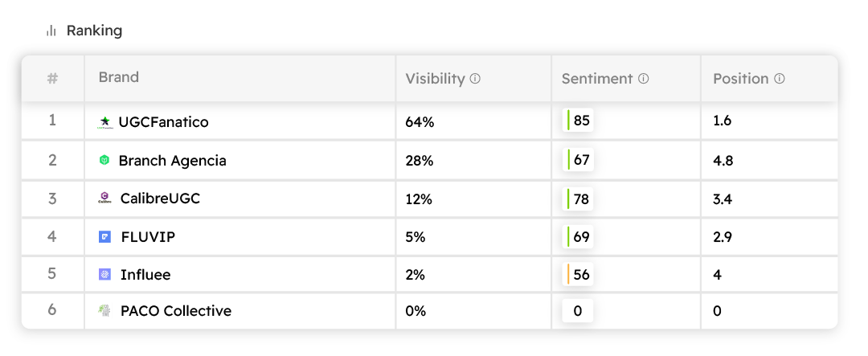Viewport: 868px width, 356px height.
Task: Click the CalibreUGC purple logo icon
Action: click(x=104, y=198)
